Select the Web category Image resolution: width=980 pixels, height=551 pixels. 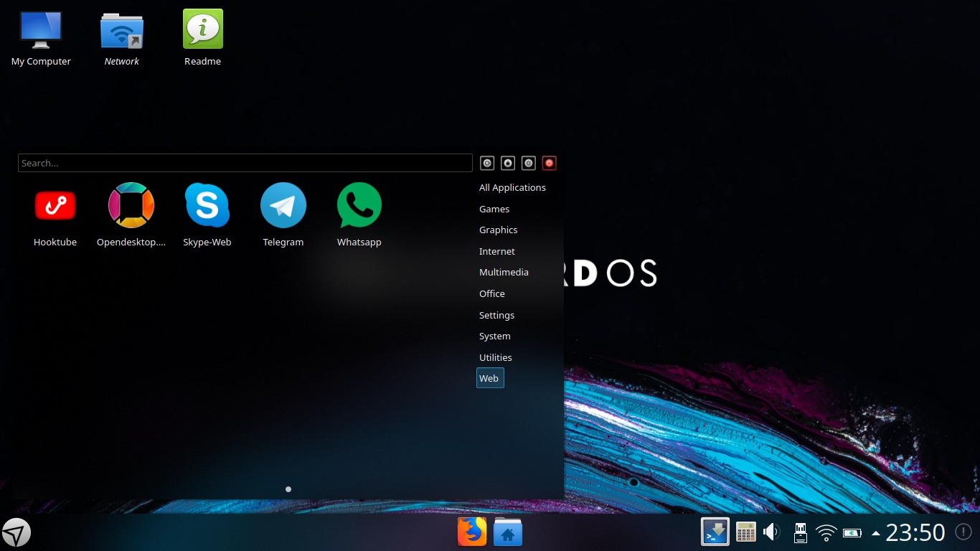click(490, 378)
